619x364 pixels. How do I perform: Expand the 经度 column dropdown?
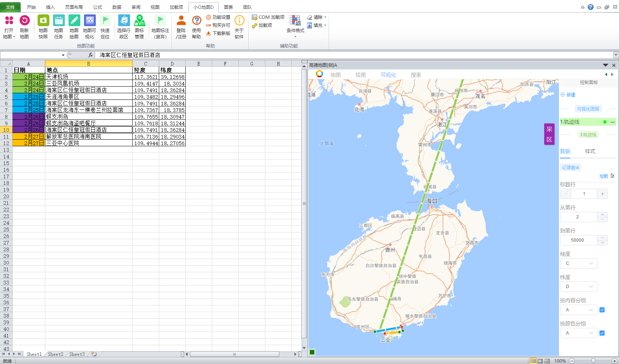(x=578, y=263)
